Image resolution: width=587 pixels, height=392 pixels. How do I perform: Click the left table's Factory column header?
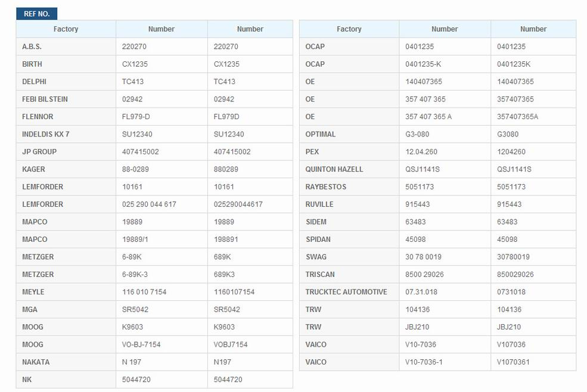66,29
